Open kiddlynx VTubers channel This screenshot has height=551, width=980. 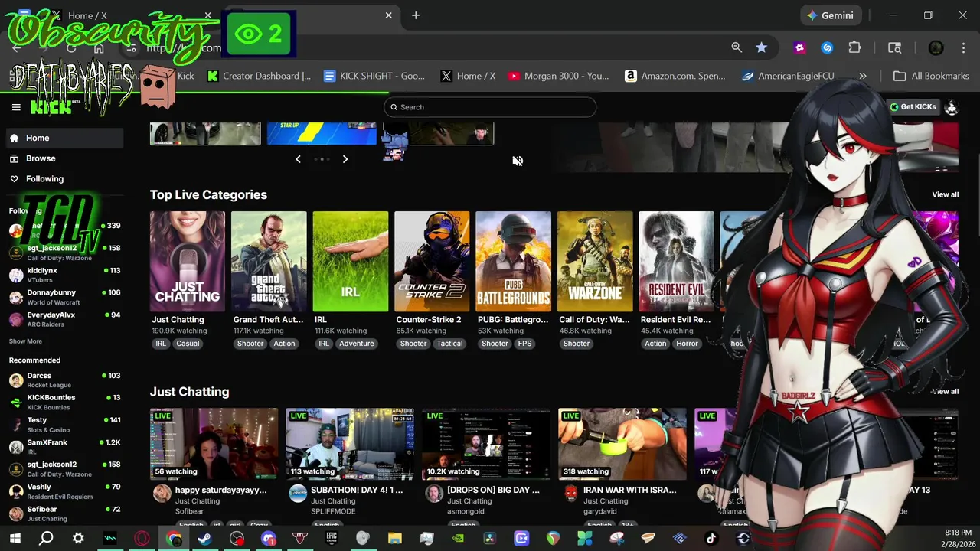(x=64, y=275)
